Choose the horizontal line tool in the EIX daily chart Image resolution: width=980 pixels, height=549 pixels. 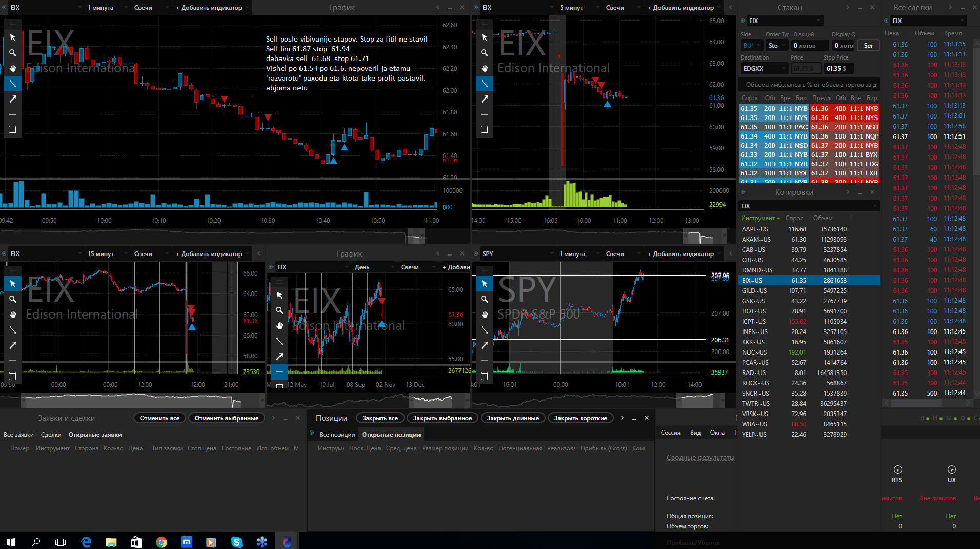click(279, 372)
